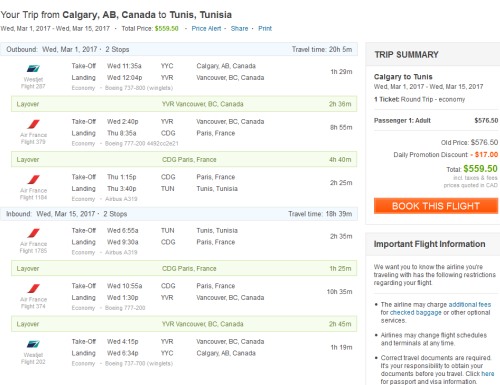
Task: Click the Book This Flight button
Action: click(x=436, y=206)
